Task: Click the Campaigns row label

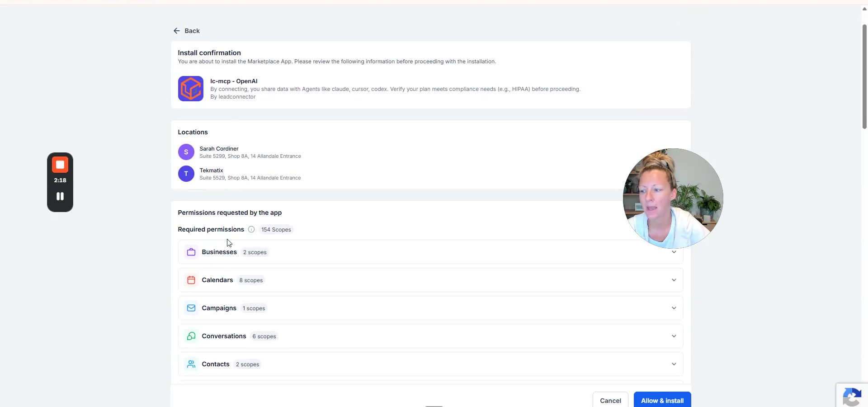Action: 219,308
